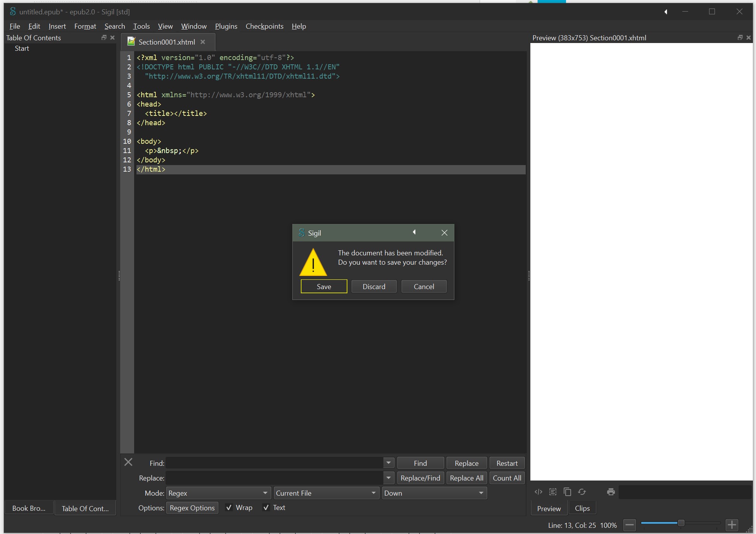Click the Select All icon in Preview toolbar
Viewport: 756px width, 534px height.
point(553,492)
